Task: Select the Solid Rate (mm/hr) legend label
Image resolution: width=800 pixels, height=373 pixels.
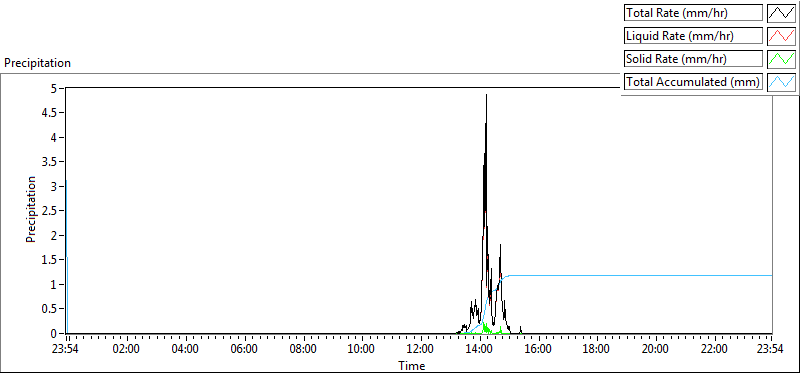Action: [693, 59]
